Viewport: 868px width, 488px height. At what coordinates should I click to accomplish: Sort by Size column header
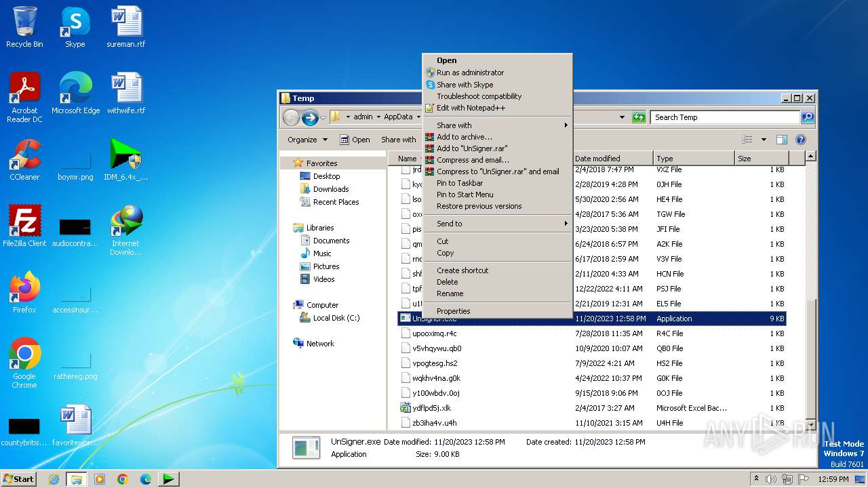(x=762, y=159)
